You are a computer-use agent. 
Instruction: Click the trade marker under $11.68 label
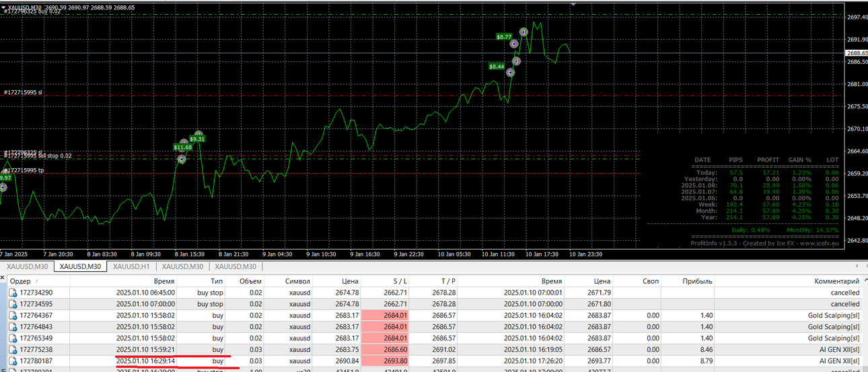point(182,159)
